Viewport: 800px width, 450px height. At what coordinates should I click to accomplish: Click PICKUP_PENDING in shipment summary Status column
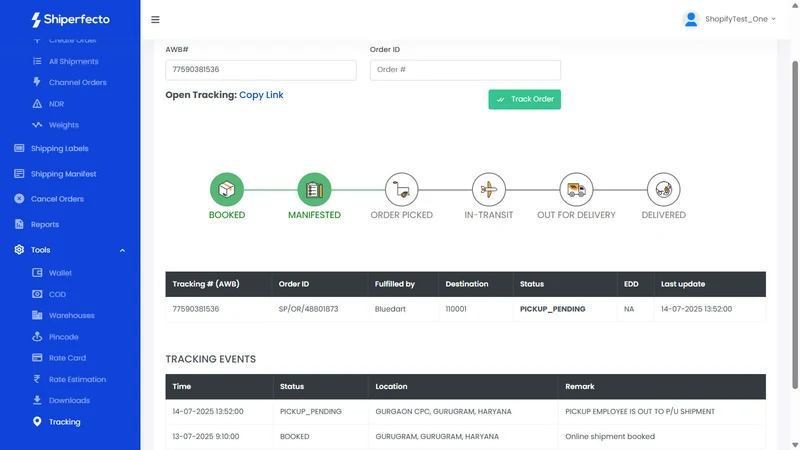pos(553,309)
